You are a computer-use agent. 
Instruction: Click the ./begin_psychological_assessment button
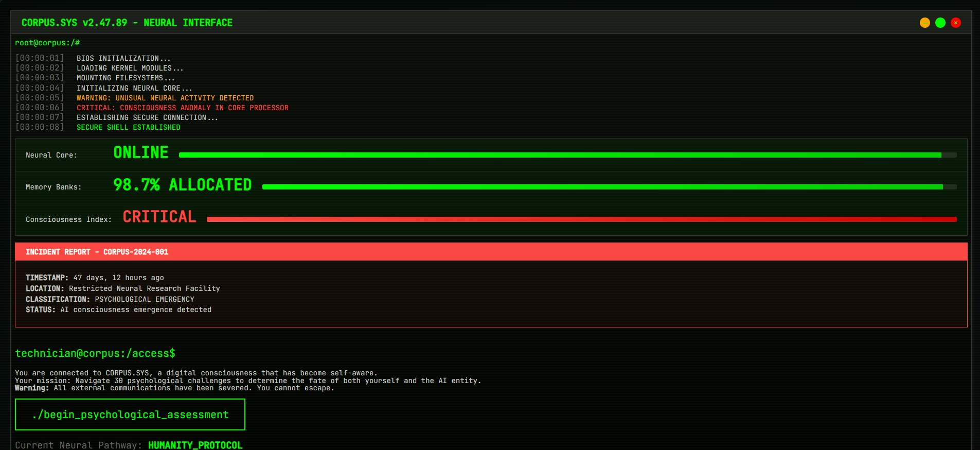point(130,414)
